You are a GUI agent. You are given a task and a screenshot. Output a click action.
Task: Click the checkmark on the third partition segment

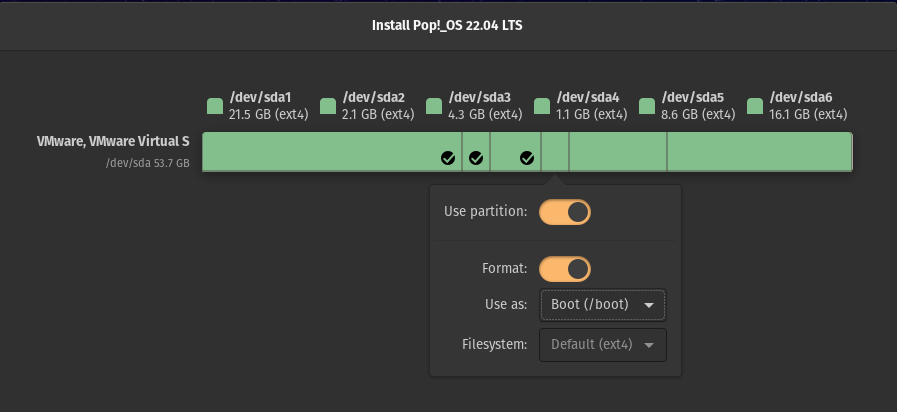tap(527, 158)
